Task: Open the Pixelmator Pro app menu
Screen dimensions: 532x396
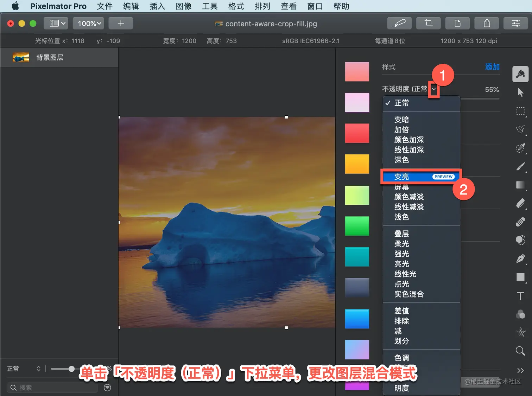Action: (x=58, y=6)
